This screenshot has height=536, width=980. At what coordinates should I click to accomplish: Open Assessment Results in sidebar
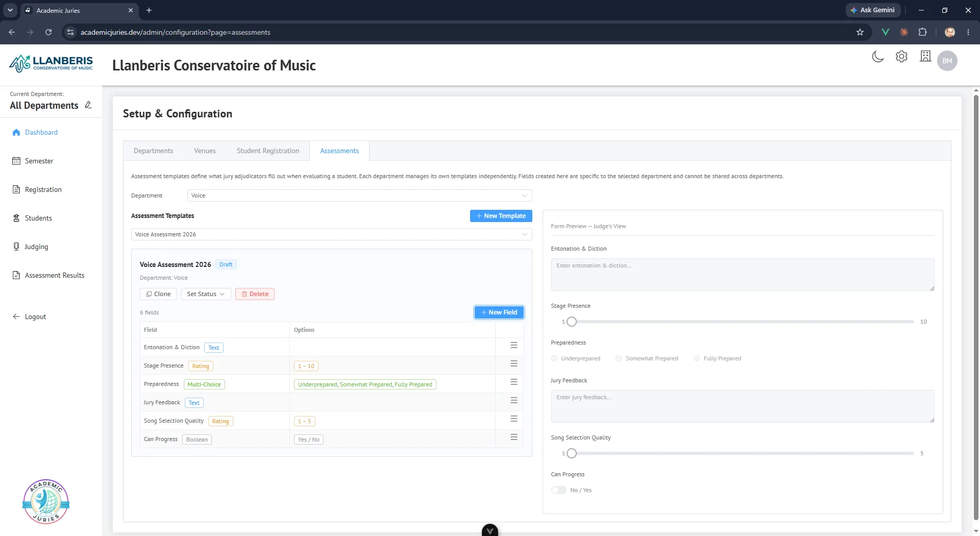click(48, 275)
